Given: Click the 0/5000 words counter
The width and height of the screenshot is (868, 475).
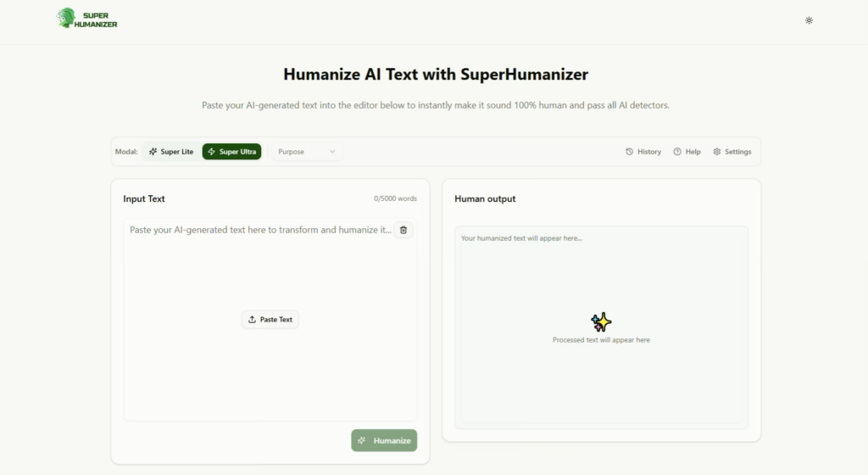Looking at the screenshot, I should (395, 198).
